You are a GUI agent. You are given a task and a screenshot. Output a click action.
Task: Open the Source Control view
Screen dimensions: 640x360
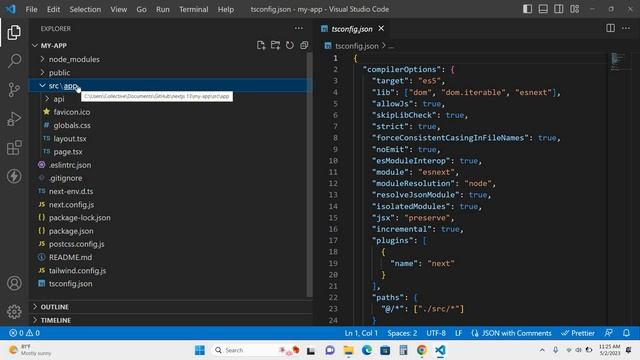click(14, 89)
